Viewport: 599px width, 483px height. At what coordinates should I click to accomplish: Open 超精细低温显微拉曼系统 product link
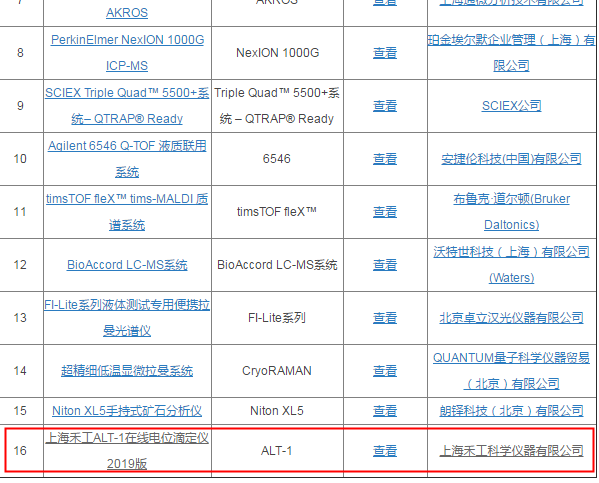127,371
